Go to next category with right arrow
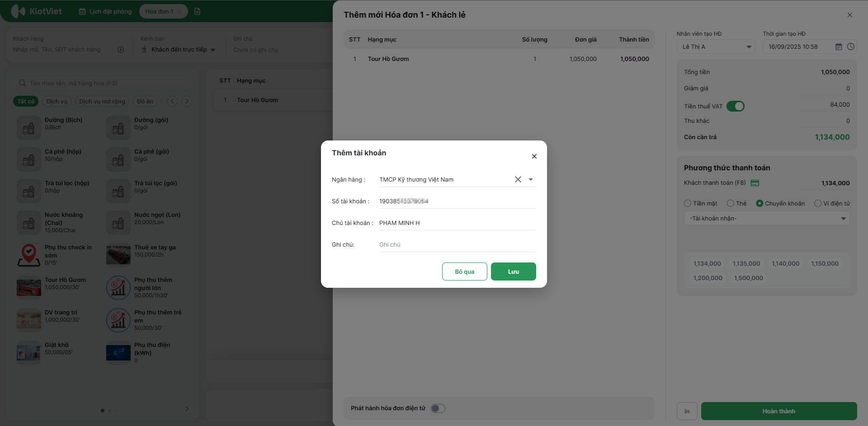This screenshot has height=426, width=868. coord(187,101)
